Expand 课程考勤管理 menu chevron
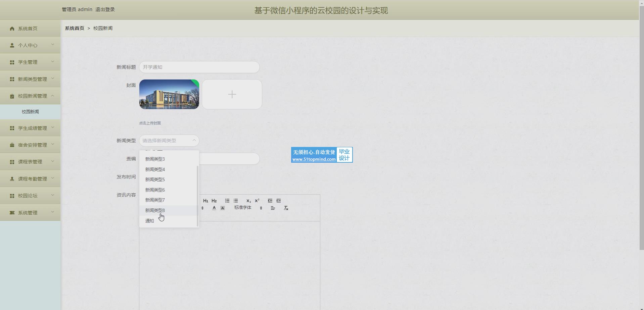The width and height of the screenshot is (644, 310). coord(53,178)
